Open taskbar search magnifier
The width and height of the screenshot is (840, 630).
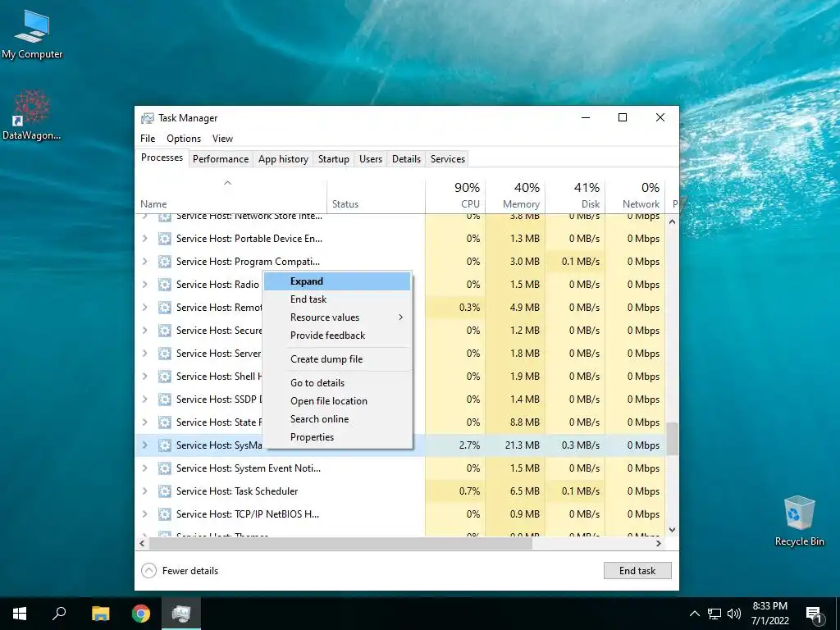[59, 614]
